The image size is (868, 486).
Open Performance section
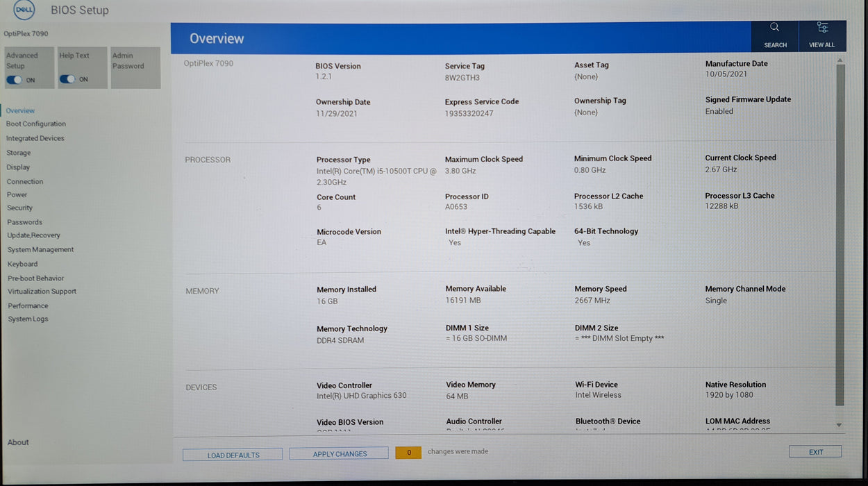28,305
